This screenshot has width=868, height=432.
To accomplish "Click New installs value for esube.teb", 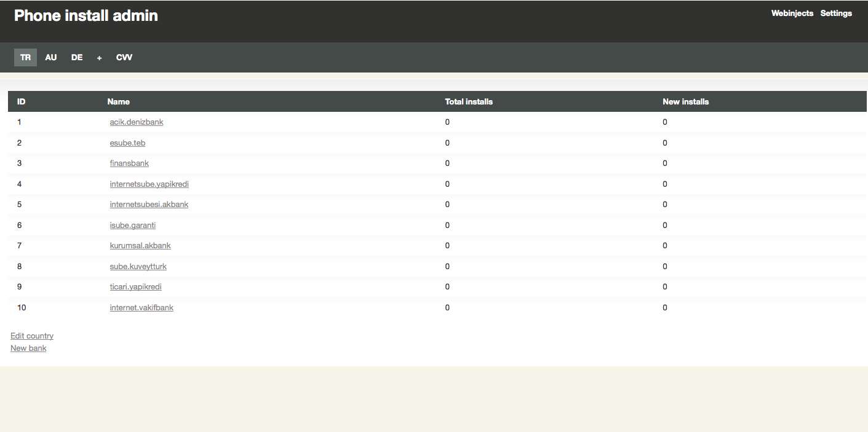I will pyautogui.click(x=665, y=143).
